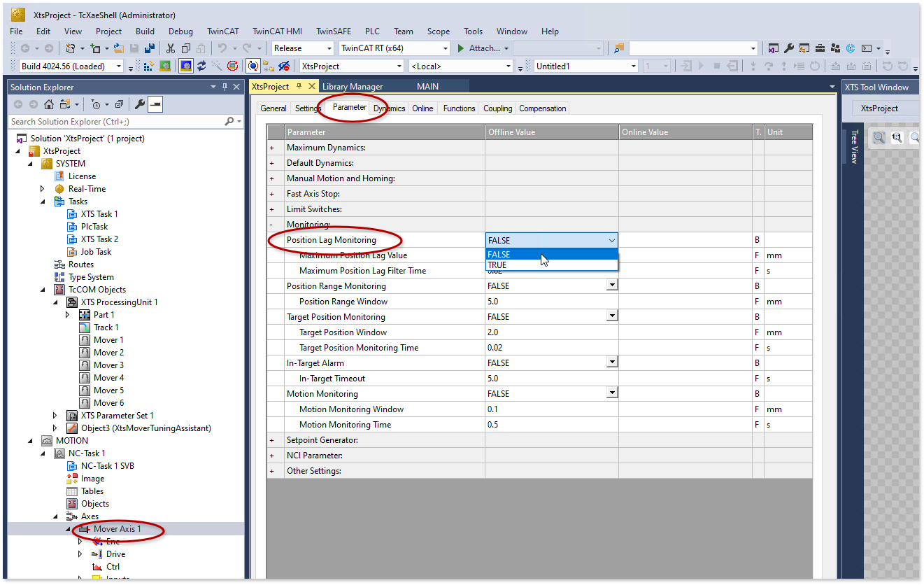Collapse the Monitoring parameter group
Screen dimensions: 924x585
272,225
